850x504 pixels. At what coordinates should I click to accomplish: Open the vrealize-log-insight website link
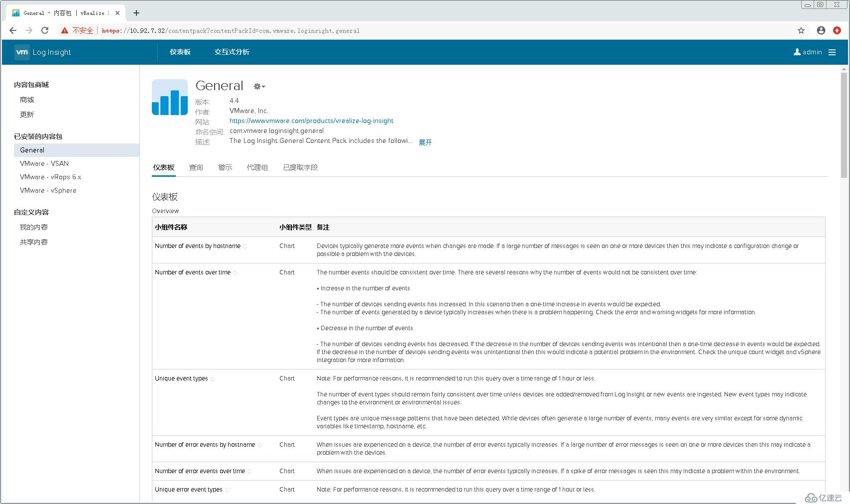coord(311,121)
